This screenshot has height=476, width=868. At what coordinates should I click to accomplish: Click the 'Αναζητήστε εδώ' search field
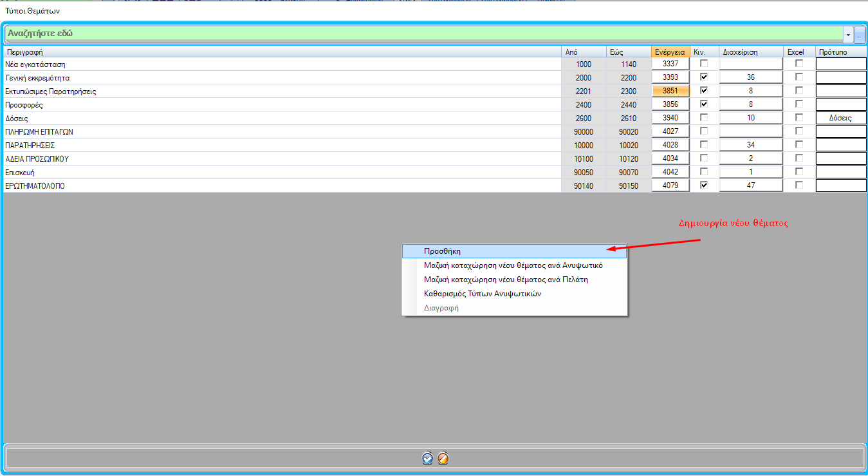tap(423, 33)
